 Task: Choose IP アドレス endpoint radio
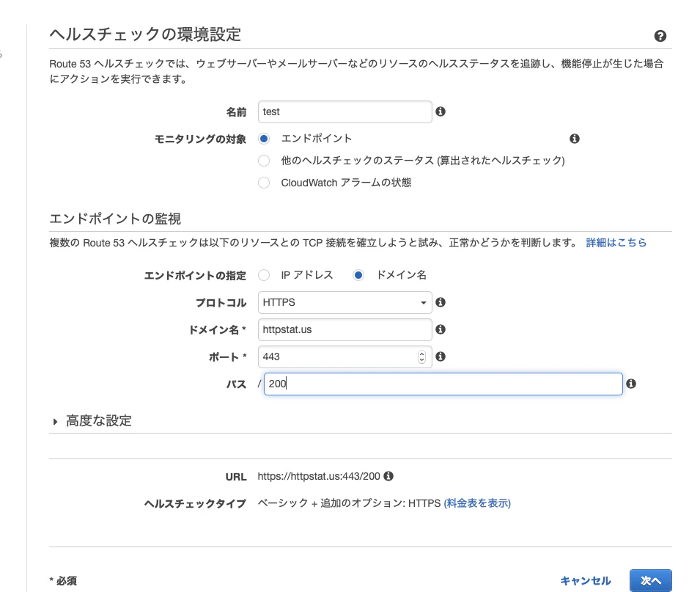pos(264,275)
